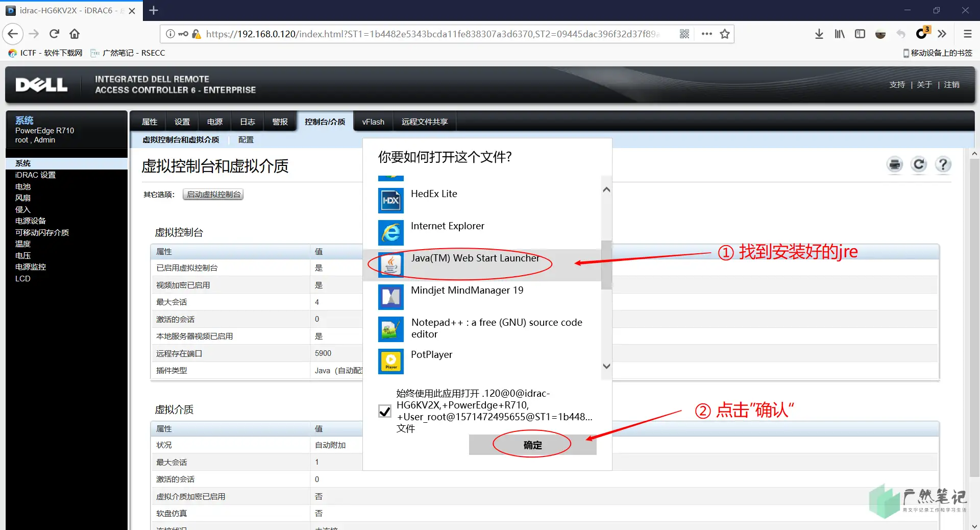Open the extension icon with badge 3
Image resolution: width=980 pixels, height=530 pixels.
pos(922,33)
